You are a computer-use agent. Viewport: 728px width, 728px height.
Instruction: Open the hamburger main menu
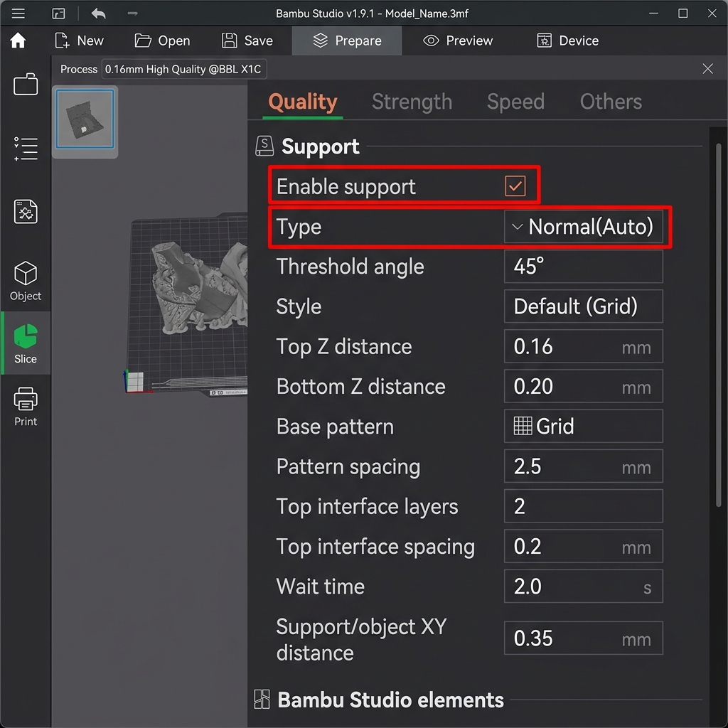[18, 14]
